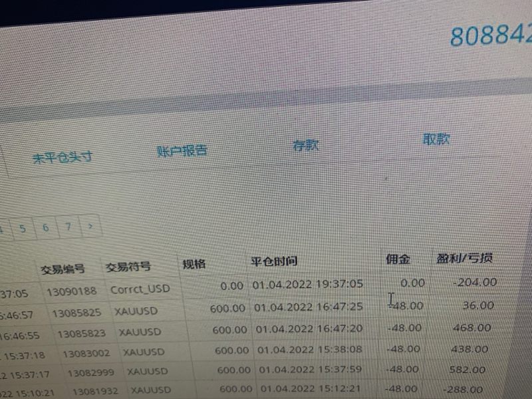Image resolution: width=532 pixels, height=399 pixels.
Task: Select trade number 13090188
Action: tap(72, 291)
